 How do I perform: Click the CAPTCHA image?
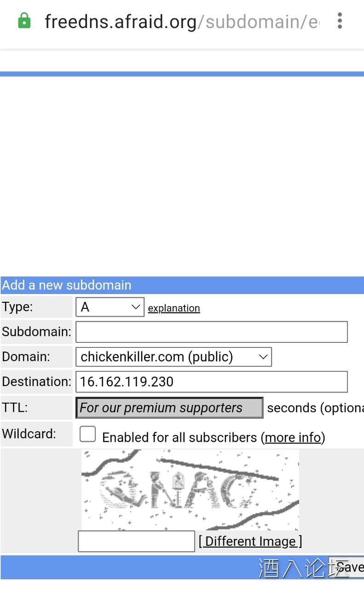click(x=190, y=490)
